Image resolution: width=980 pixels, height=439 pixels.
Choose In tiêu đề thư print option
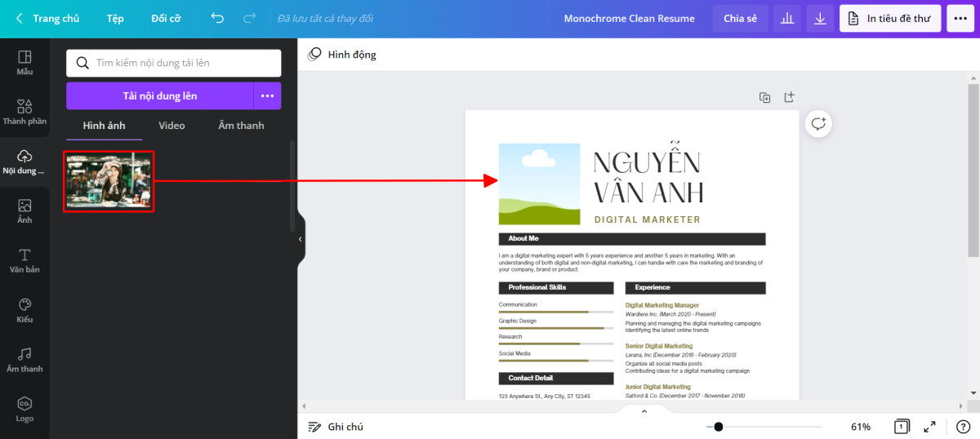point(890,18)
